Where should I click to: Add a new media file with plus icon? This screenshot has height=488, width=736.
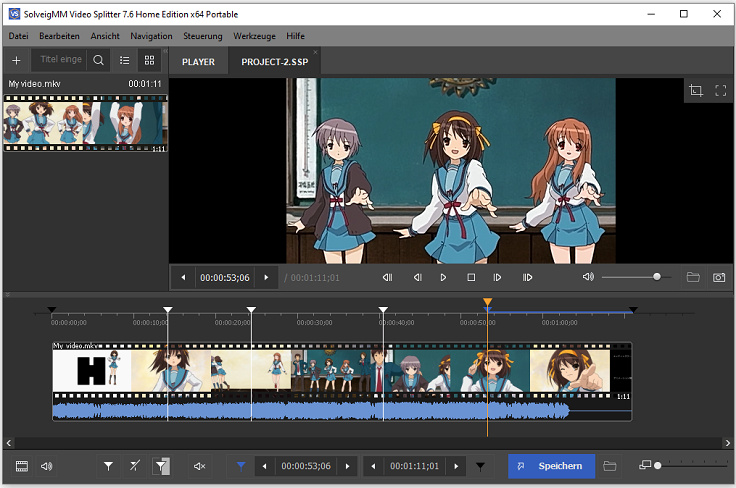pos(16,61)
